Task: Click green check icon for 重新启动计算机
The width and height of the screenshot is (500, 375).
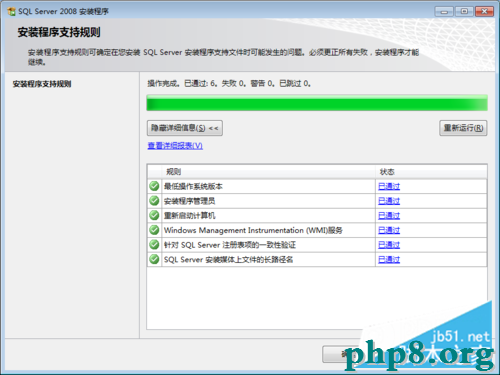Action: point(154,215)
